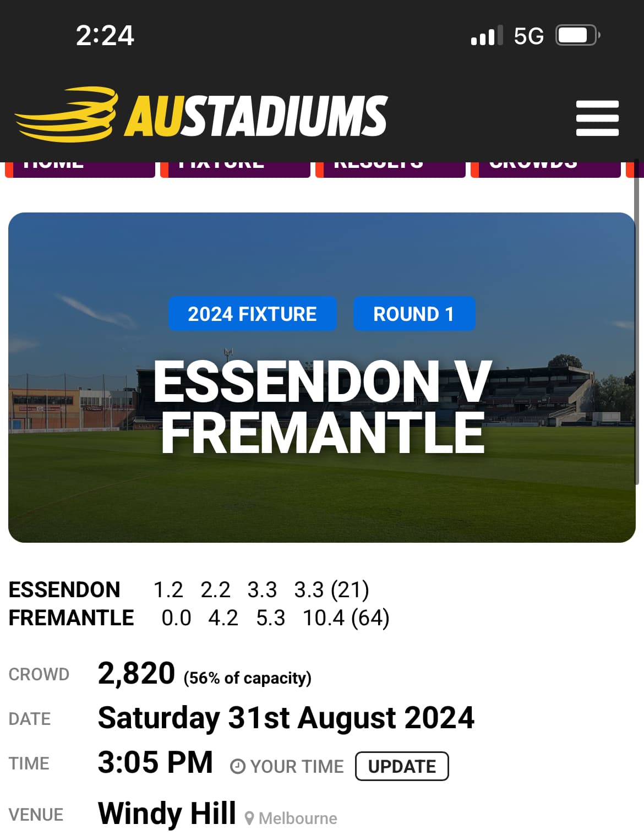This screenshot has width=644, height=835.
Task: Open the FIXTURE navigation tab
Action: 236,168
